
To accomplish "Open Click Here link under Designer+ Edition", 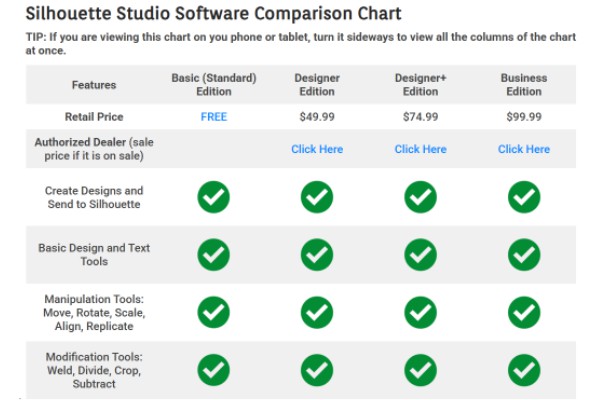I will (x=420, y=149).
